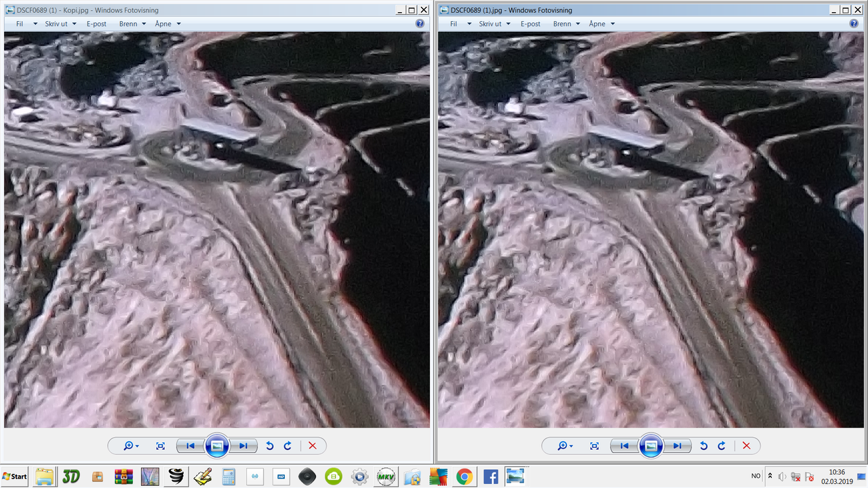
Task: Open zoom control in DSCF0689 (1).jpg window
Action: 565,445
